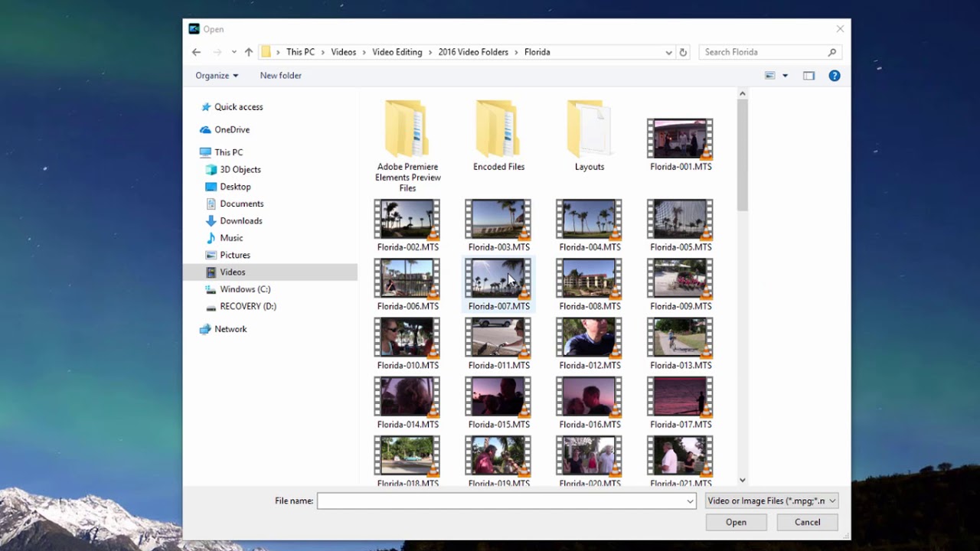Open the Video or Image Files filter
The image size is (980, 551).
tap(772, 501)
